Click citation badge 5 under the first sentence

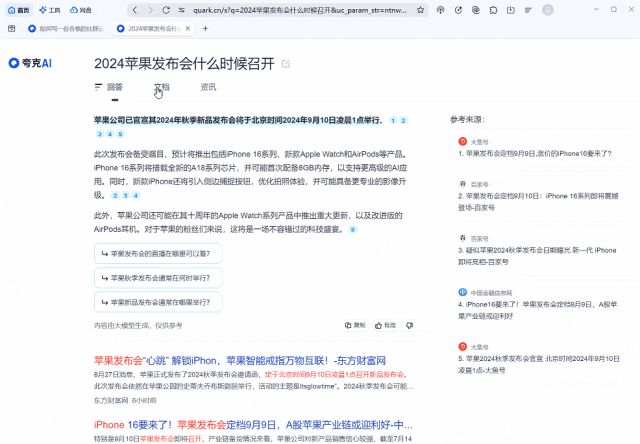(120, 134)
